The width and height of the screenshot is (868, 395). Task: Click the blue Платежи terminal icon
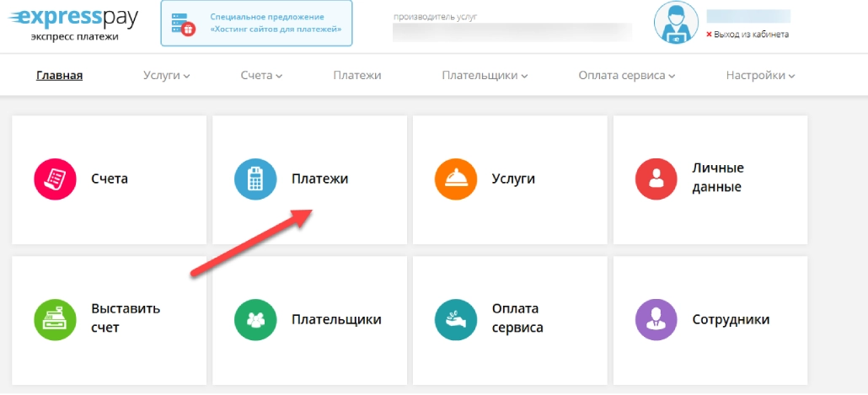tap(255, 179)
